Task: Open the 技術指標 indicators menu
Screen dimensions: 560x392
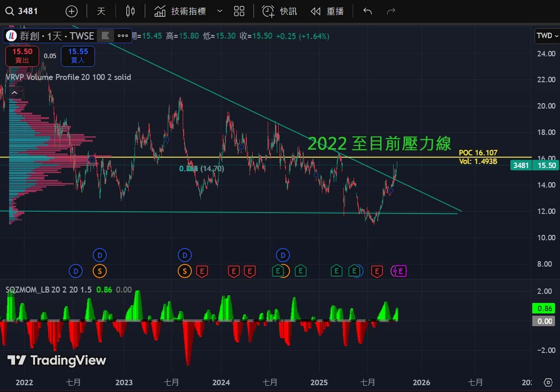Action: (x=180, y=11)
